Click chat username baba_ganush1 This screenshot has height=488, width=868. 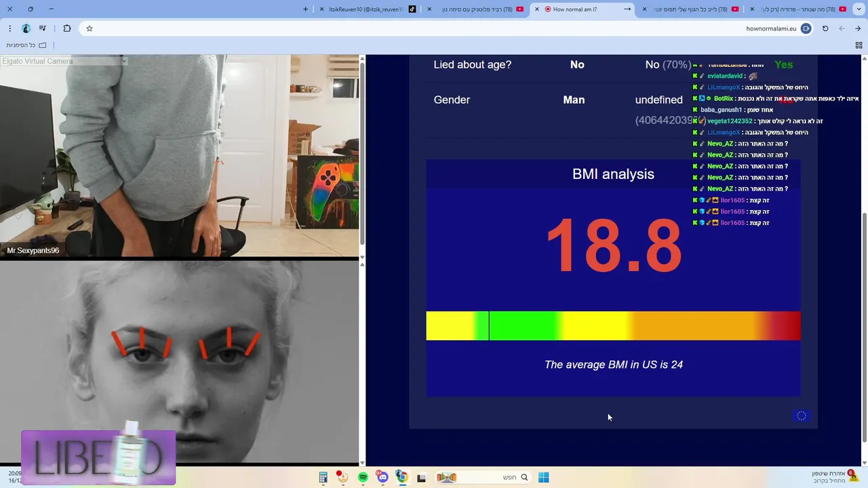point(721,110)
